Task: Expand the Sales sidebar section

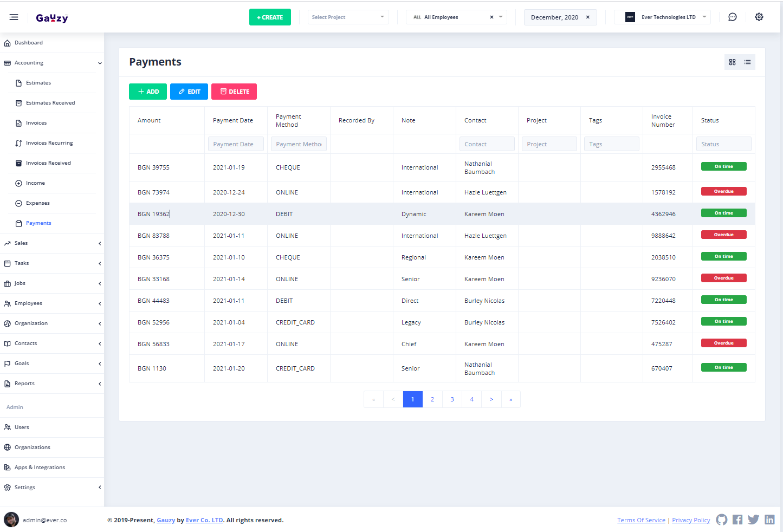Action: [x=52, y=243]
